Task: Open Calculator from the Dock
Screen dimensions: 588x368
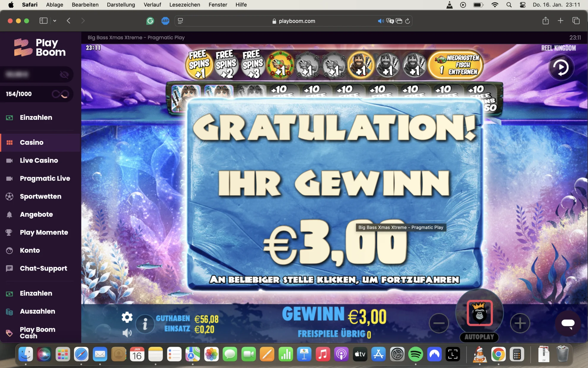Action: pos(517,354)
